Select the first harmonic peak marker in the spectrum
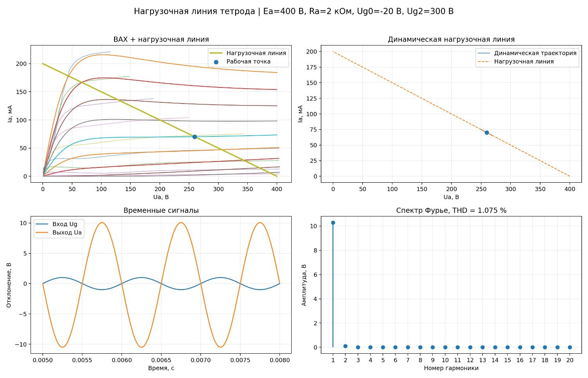The height and width of the screenshot is (378, 588). [x=333, y=223]
